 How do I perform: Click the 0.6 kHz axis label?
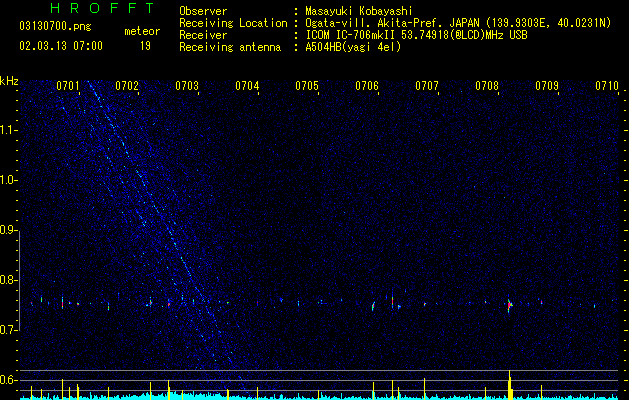click(8, 380)
